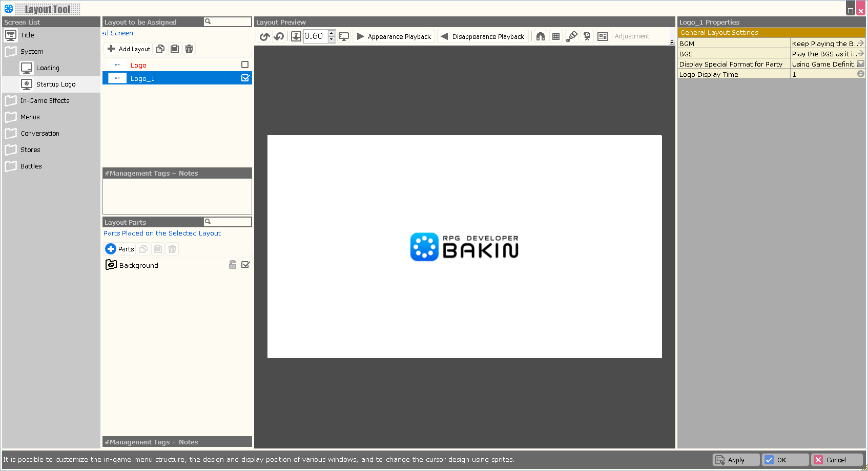Click the undo arrow in Layout Preview toolbar
The height and width of the screenshot is (471, 868).
click(x=264, y=36)
